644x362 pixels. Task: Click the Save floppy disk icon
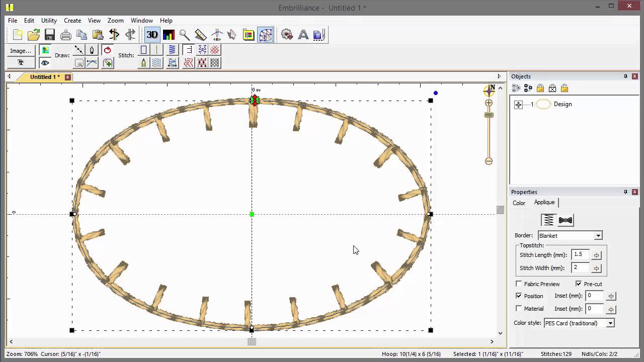pyautogui.click(x=49, y=35)
